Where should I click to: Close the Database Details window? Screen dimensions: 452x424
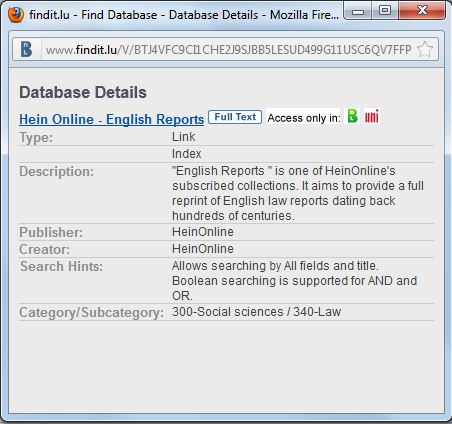point(422,11)
